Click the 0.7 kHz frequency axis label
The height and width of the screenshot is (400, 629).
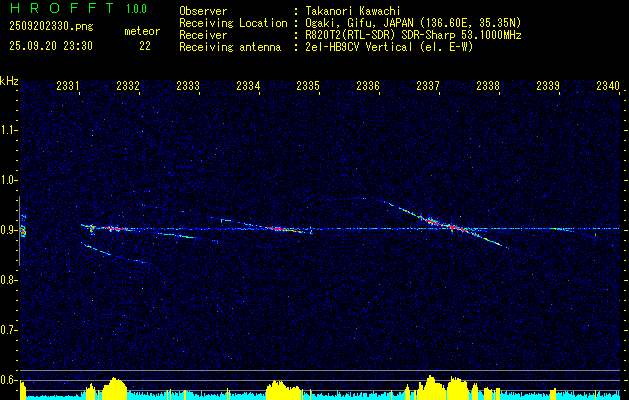[x=9, y=330]
